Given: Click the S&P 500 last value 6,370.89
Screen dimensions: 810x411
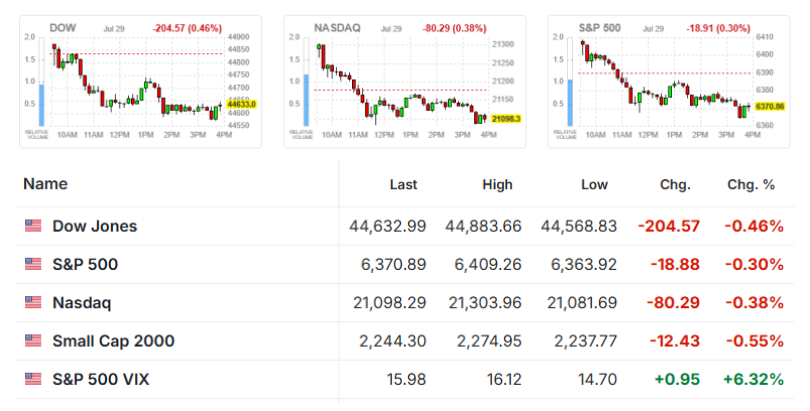Looking at the screenshot, I should 394,264.
